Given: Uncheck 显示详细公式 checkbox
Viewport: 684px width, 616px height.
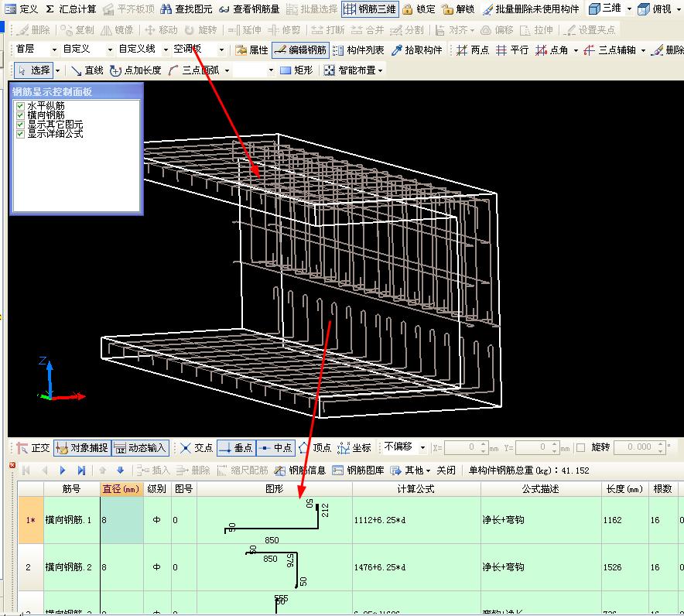Looking at the screenshot, I should pyautogui.click(x=21, y=134).
